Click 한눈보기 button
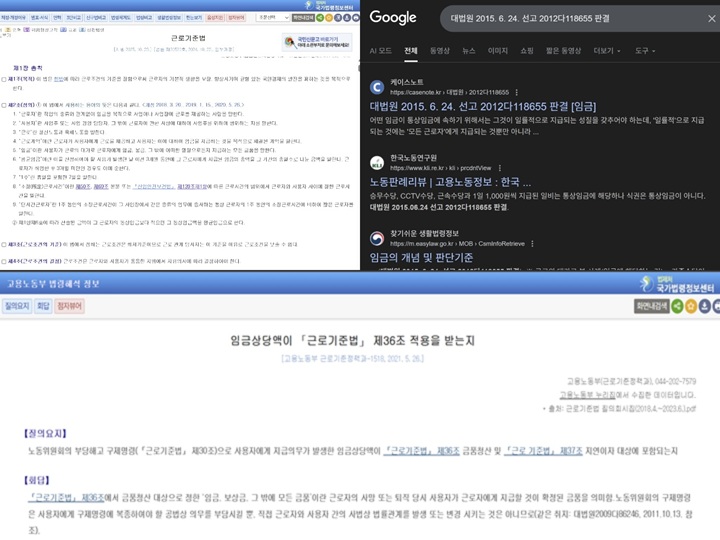The image size is (720, 540). 194,17
